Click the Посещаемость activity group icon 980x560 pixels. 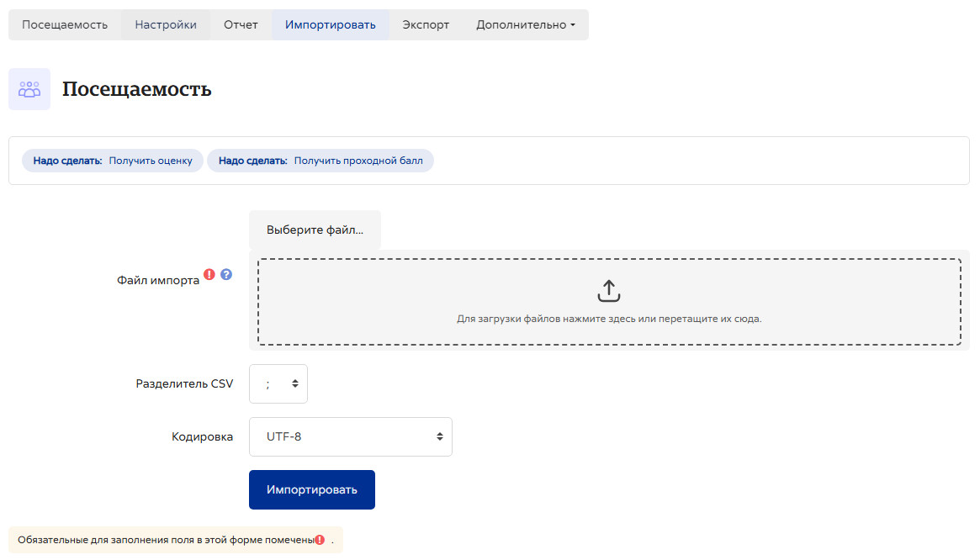pyautogui.click(x=29, y=89)
